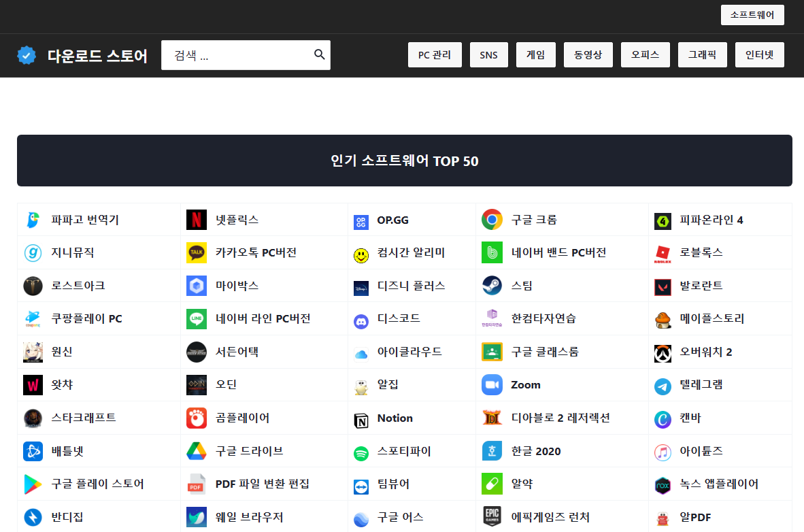The image size is (804, 532).
Task: Open the 구글 클래스룸 link
Action: [x=545, y=352]
